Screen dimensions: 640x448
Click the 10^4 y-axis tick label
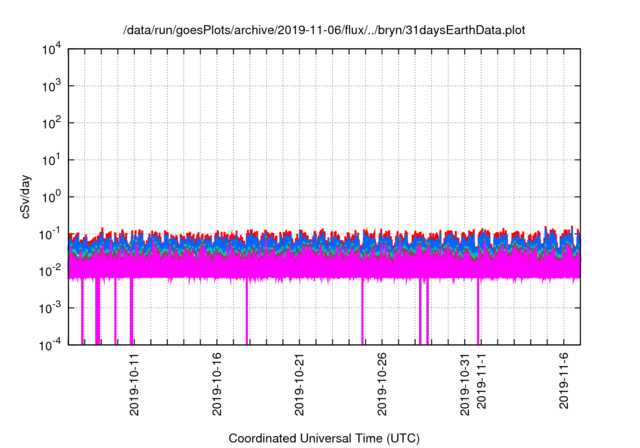point(52,50)
